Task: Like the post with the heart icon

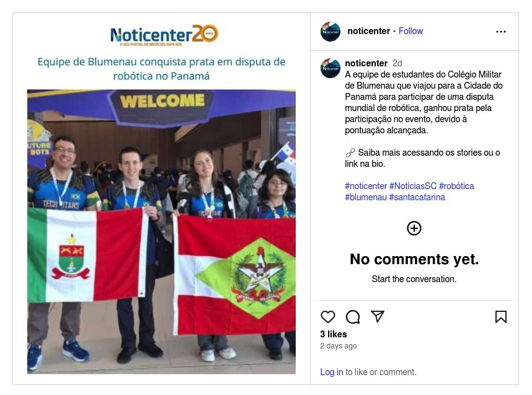Action: point(328,317)
